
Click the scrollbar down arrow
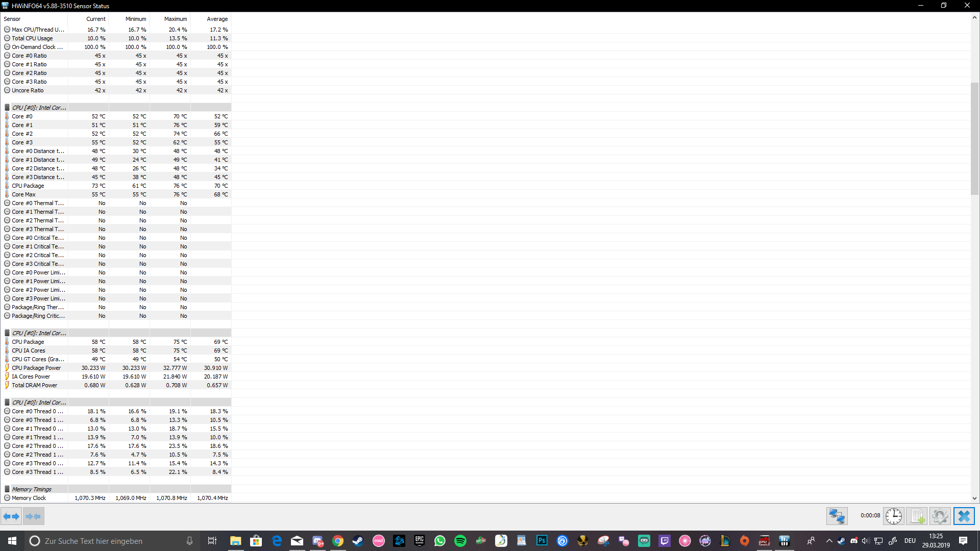(x=974, y=498)
